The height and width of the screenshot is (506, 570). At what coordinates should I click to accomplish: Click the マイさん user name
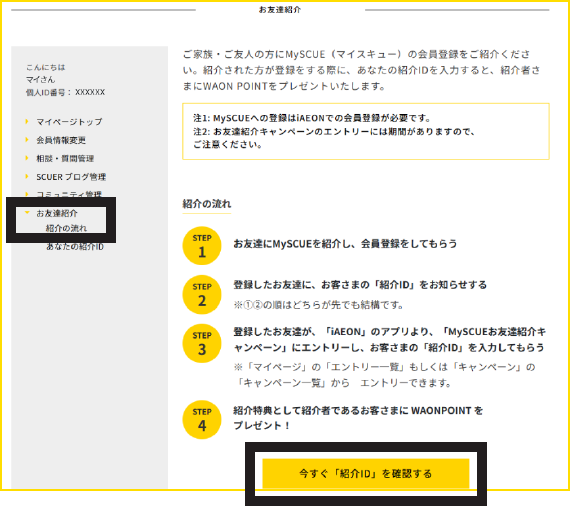pyautogui.click(x=40, y=80)
